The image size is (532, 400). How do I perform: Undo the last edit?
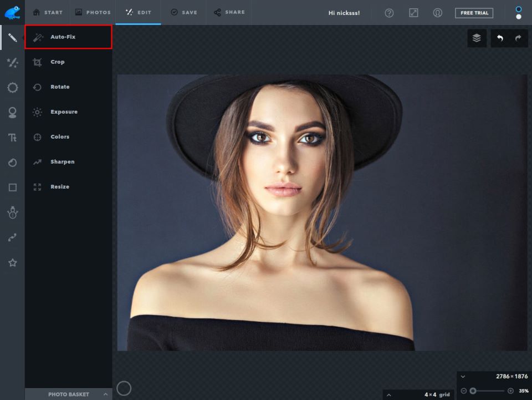point(500,38)
